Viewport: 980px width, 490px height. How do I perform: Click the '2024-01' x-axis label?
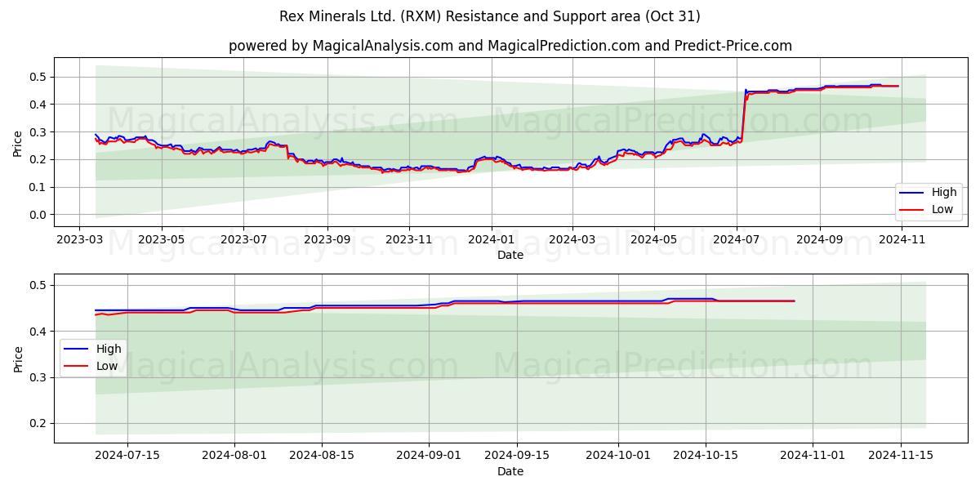click(x=492, y=240)
